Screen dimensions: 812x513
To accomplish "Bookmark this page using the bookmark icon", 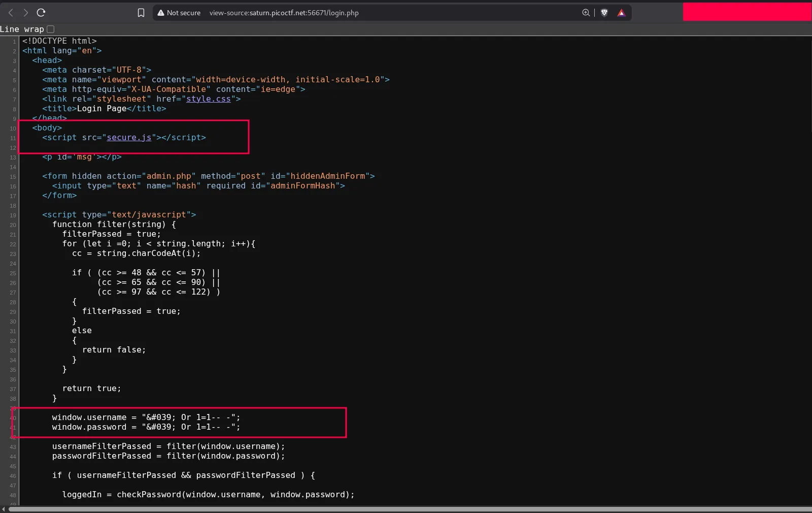I will pyautogui.click(x=141, y=13).
